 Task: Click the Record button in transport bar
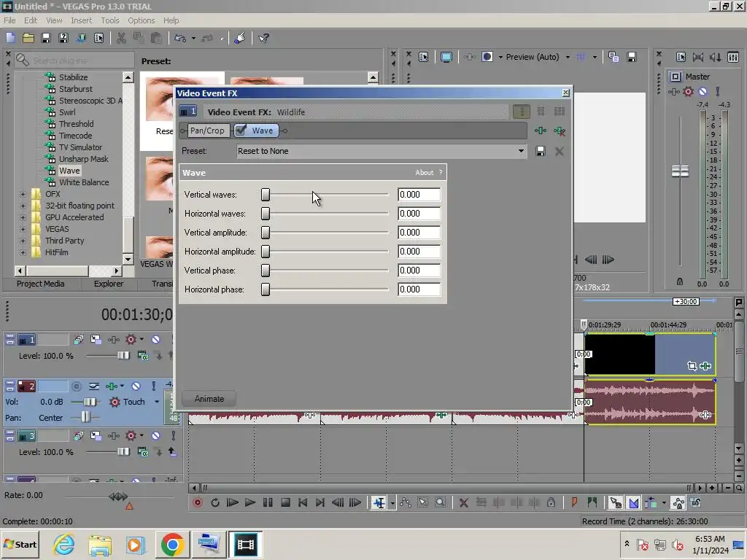pos(197,502)
